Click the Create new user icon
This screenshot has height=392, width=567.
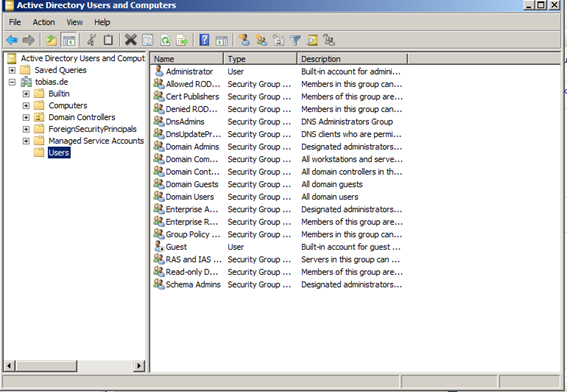pos(244,40)
